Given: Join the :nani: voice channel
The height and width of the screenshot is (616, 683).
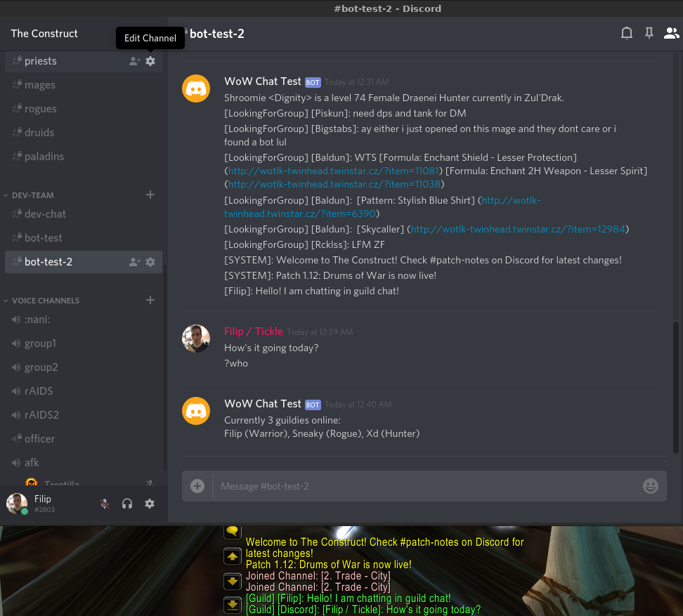Looking at the screenshot, I should [83, 320].
